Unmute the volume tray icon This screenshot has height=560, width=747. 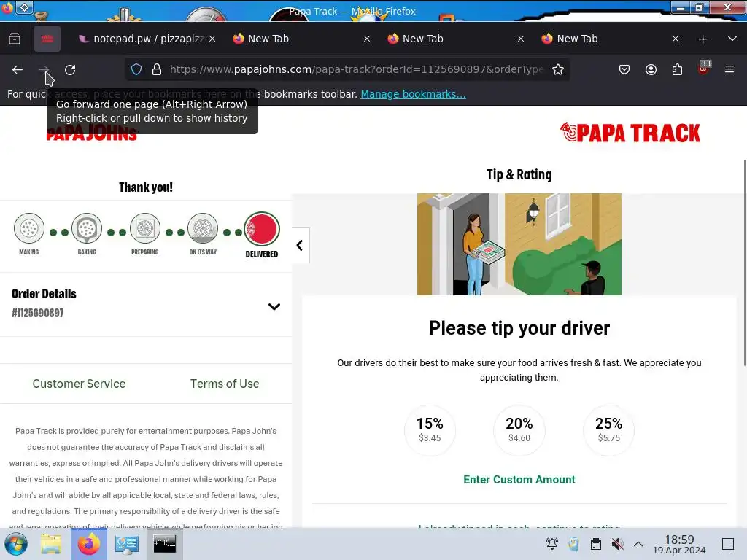tap(617, 544)
